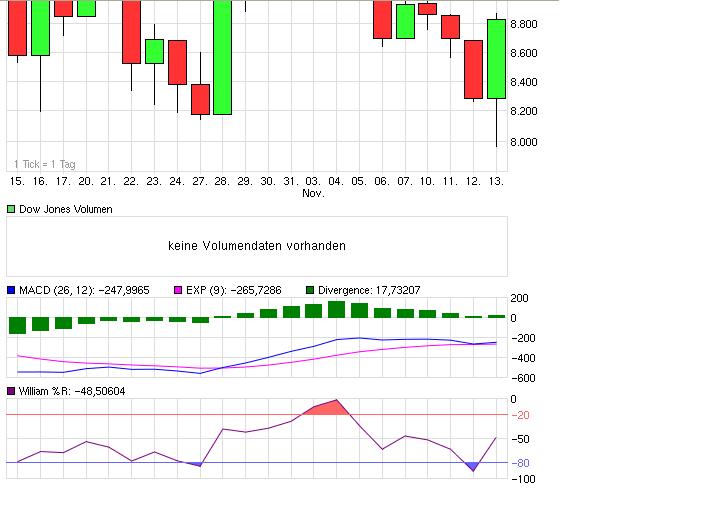Click 'keine Volumendaten vorhanden' message
This screenshot has width=710, height=513.
(257, 246)
